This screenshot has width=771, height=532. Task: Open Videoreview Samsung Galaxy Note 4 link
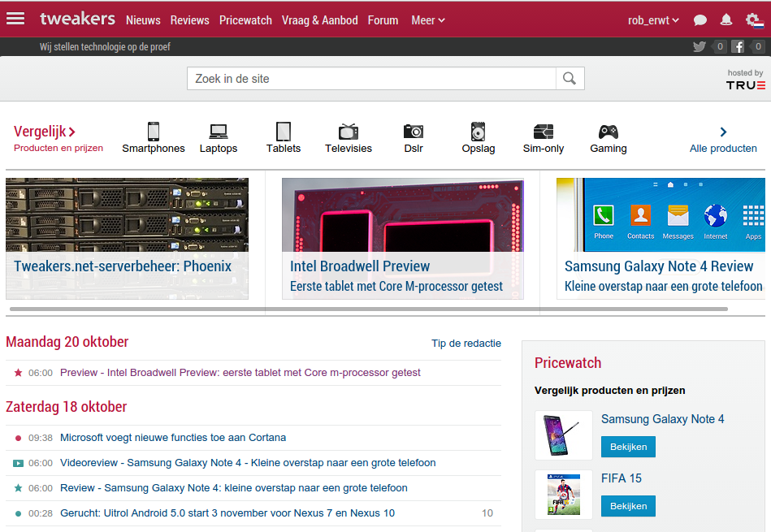click(248, 463)
